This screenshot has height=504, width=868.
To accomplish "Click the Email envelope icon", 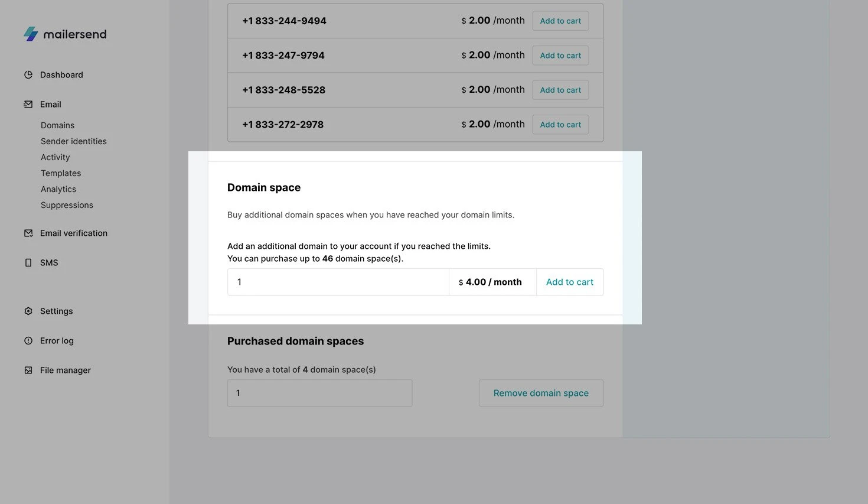I will pyautogui.click(x=28, y=105).
